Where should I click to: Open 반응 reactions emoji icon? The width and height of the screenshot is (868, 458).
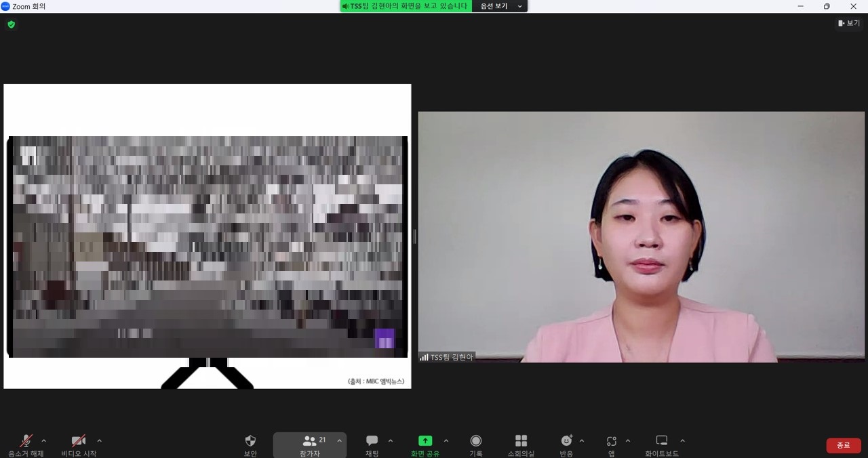tap(567, 441)
